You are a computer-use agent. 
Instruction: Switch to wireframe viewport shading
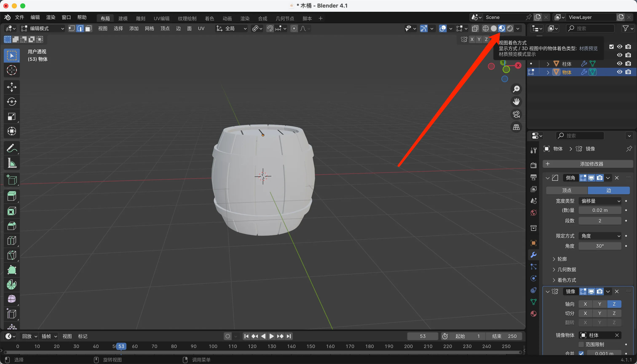point(486,28)
